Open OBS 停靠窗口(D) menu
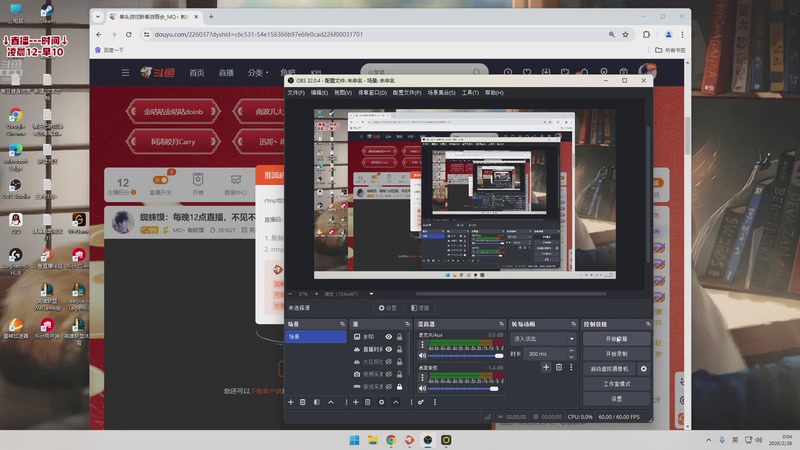The width and height of the screenshot is (800, 450). (372, 92)
